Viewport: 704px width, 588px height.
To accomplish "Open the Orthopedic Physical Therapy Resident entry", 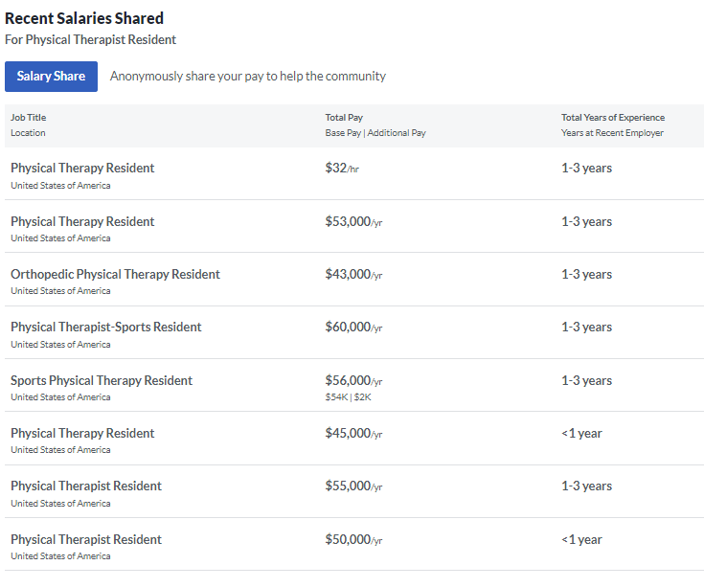I will tap(115, 274).
